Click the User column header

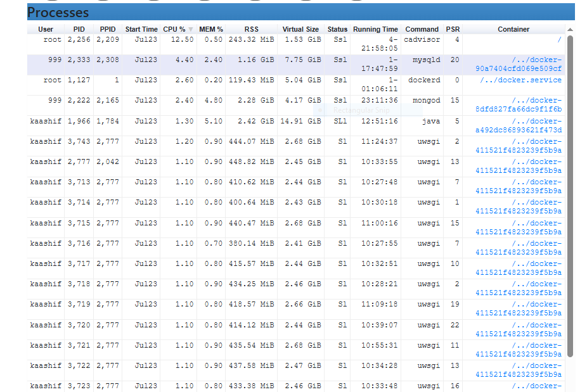[x=46, y=29]
